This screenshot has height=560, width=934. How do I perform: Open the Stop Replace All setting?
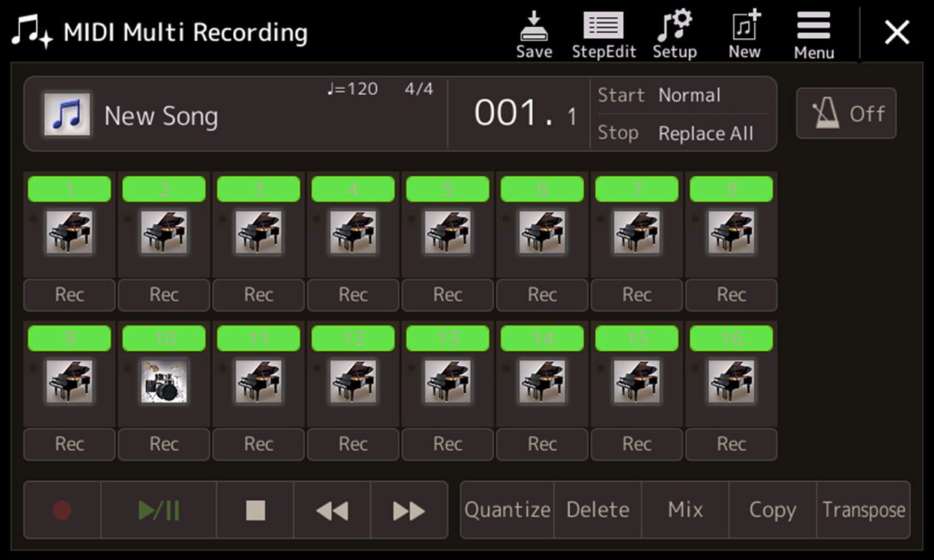click(683, 134)
